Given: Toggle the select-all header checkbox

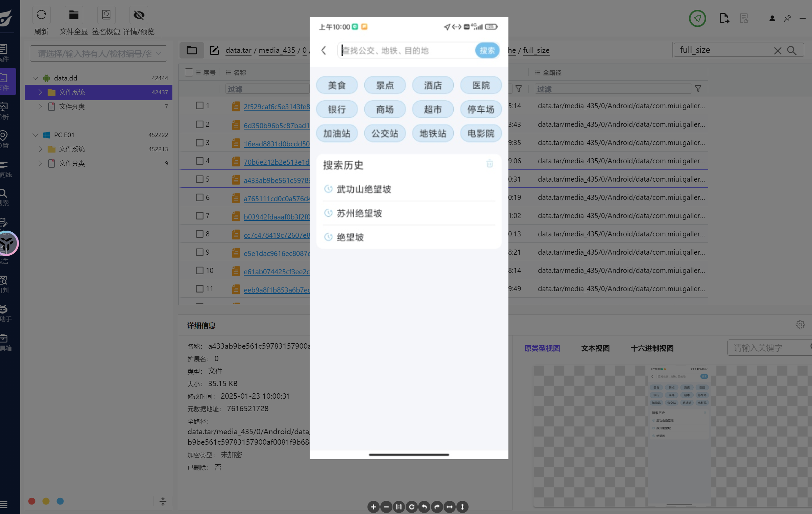Looking at the screenshot, I should [x=189, y=72].
